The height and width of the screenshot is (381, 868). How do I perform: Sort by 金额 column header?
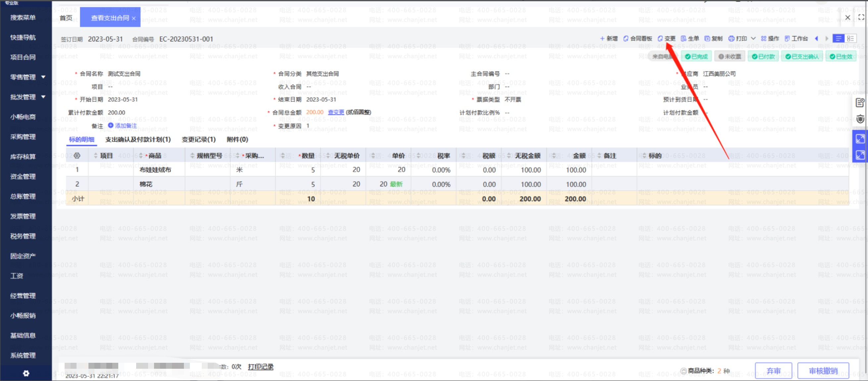579,156
